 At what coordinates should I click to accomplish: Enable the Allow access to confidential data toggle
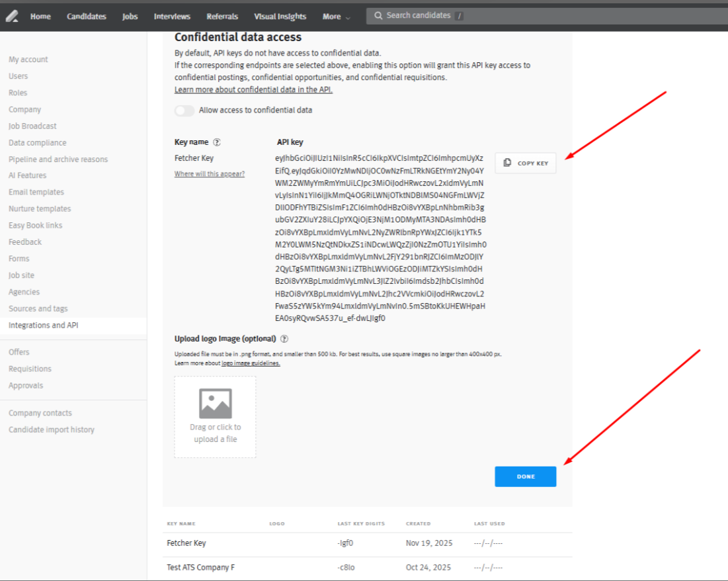pyautogui.click(x=184, y=111)
